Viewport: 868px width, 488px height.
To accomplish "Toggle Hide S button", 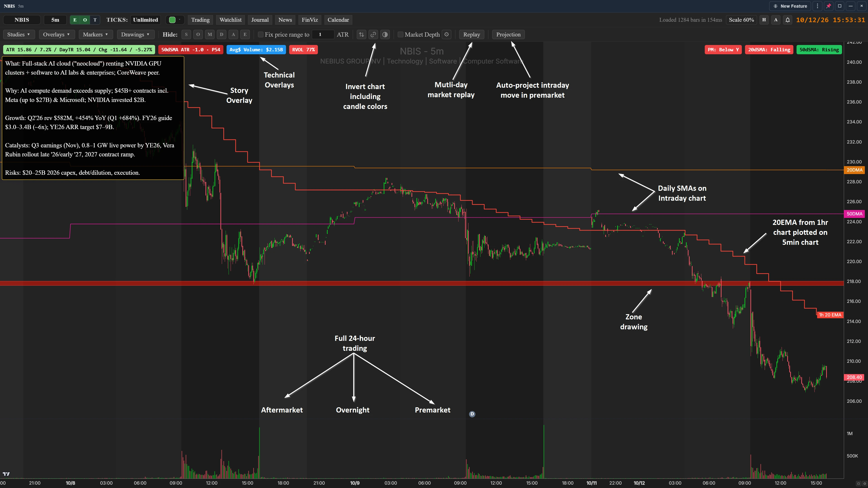I will (186, 34).
